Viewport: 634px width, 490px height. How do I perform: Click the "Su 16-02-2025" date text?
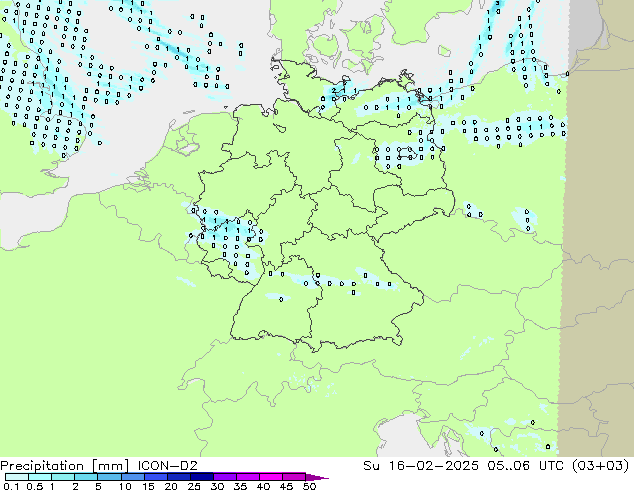[x=421, y=465]
